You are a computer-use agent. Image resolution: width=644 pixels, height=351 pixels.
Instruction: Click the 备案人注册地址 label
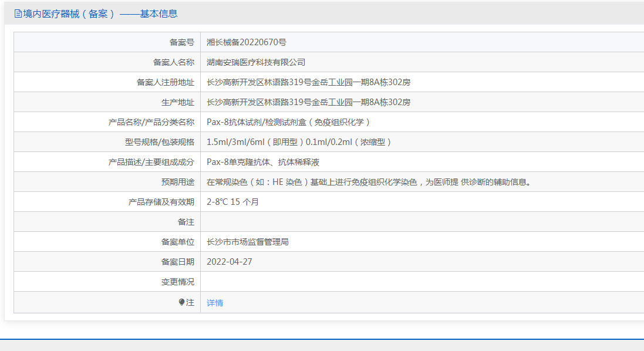(x=165, y=83)
